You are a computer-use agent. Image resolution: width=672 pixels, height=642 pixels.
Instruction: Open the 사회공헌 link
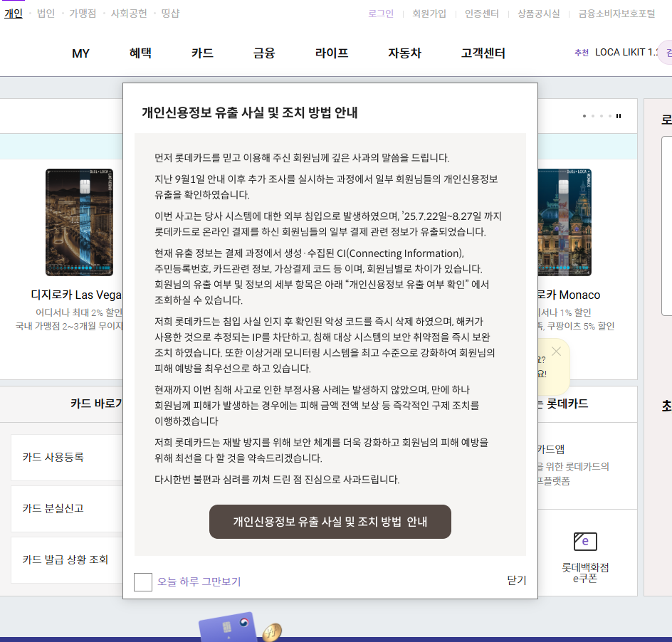[129, 14]
